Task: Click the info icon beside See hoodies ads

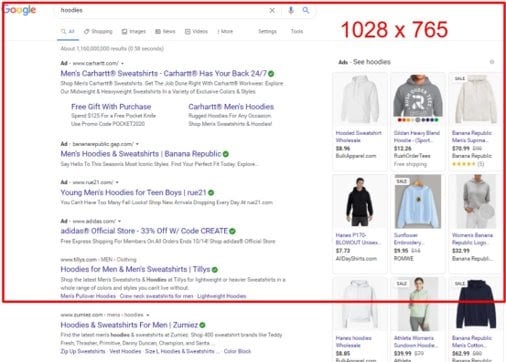Action: [492, 62]
